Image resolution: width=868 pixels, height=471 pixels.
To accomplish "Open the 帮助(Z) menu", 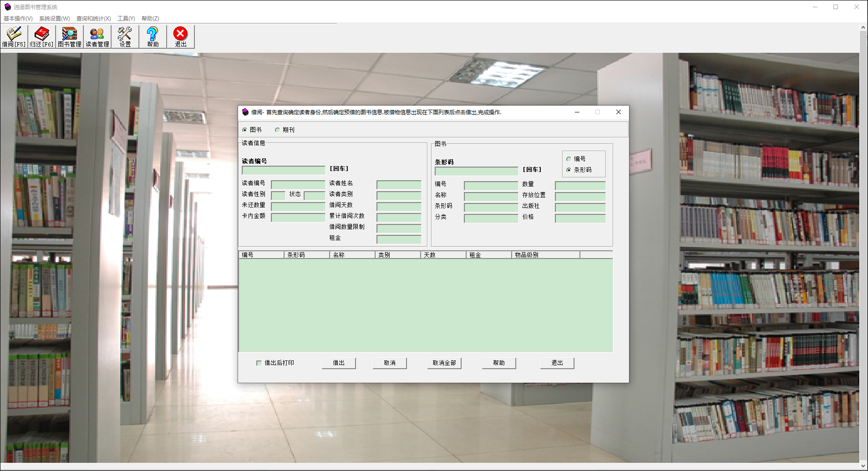I will [150, 19].
